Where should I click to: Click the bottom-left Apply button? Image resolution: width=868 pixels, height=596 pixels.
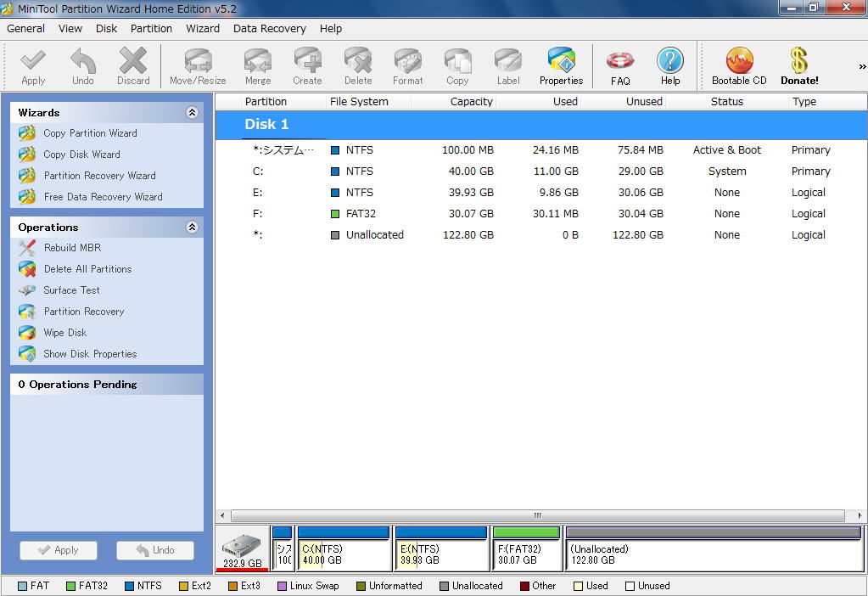[x=59, y=550]
